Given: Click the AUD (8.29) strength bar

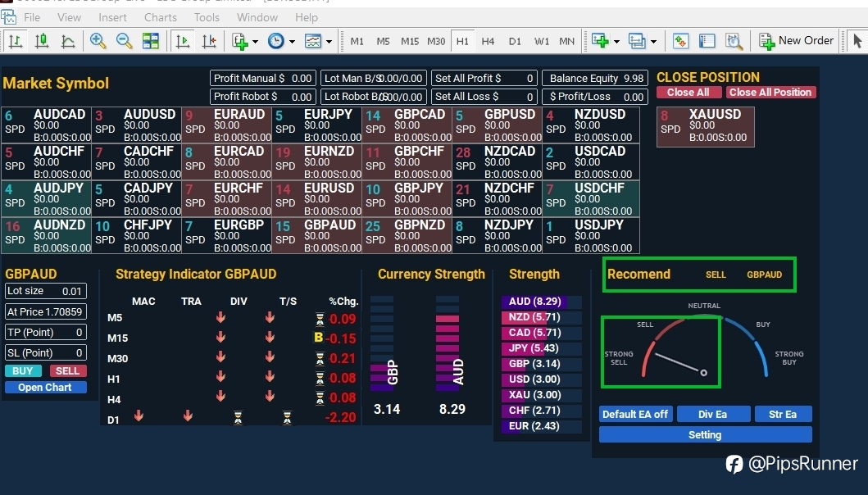Looking at the screenshot, I should coord(542,302).
